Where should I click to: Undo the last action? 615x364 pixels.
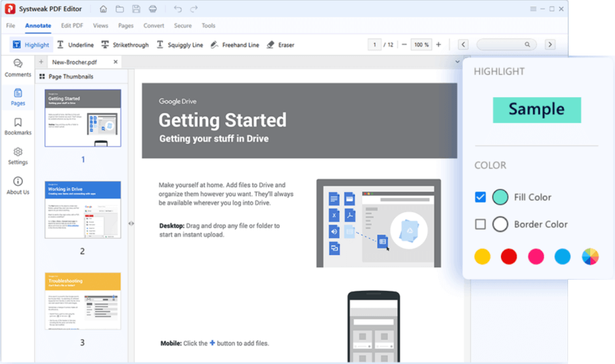(178, 9)
